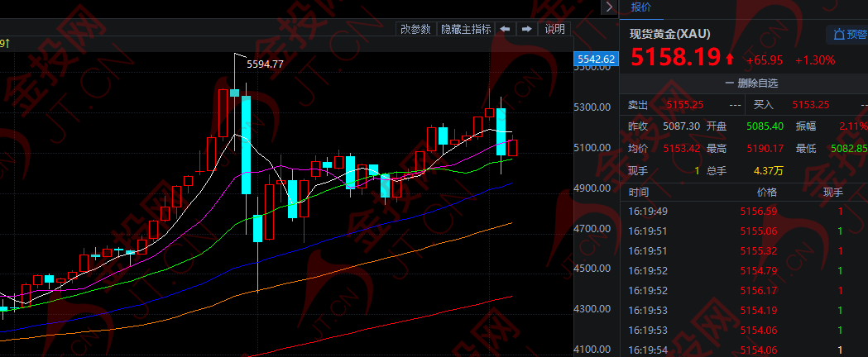This screenshot has height=357, width=868.
Task: Click the 最高 value 5190.17
Action: [x=765, y=148]
